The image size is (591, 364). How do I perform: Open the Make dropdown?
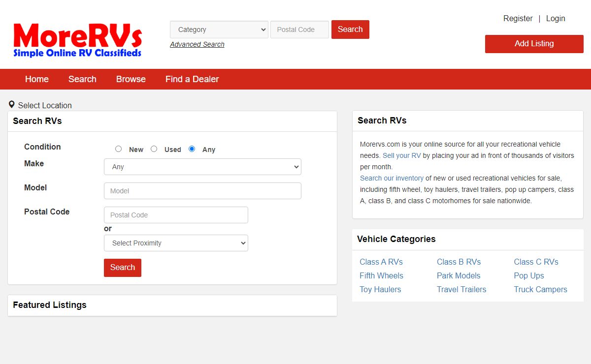pos(202,167)
